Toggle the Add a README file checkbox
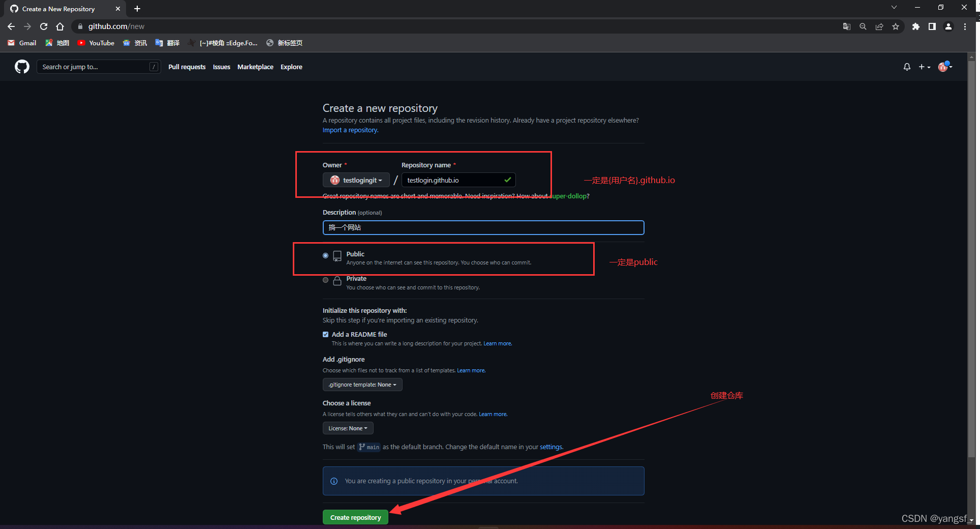Image resolution: width=980 pixels, height=529 pixels. click(x=326, y=334)
